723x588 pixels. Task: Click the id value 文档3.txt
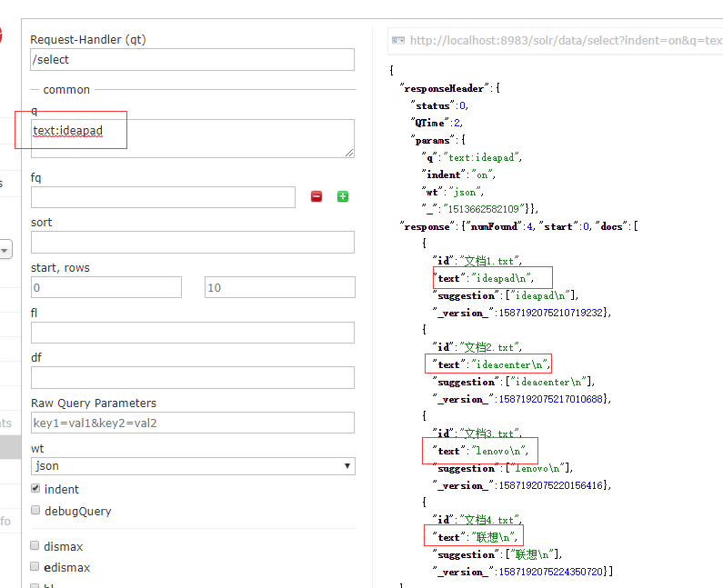point(490,434)
